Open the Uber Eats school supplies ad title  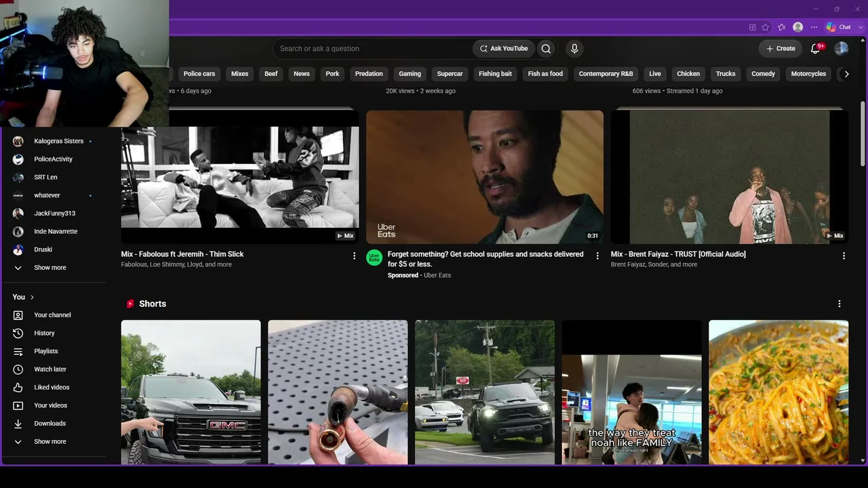[x=486, y=259]
